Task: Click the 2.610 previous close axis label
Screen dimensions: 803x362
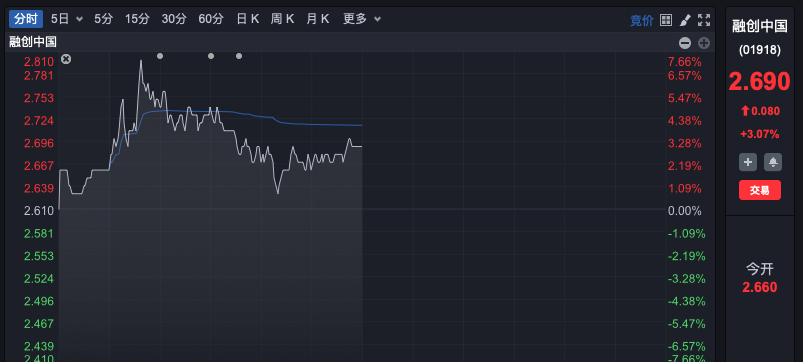Action: click(x=39, y=210)
